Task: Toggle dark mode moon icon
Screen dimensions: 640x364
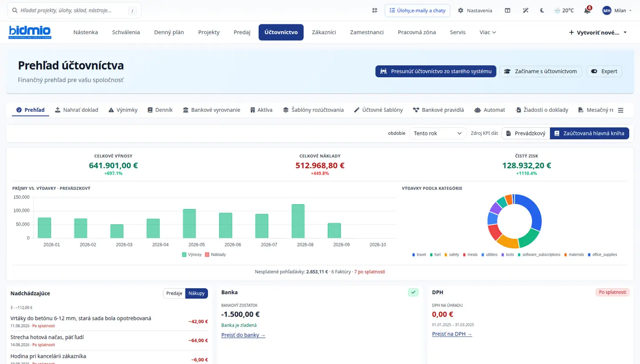Action: 542,10
